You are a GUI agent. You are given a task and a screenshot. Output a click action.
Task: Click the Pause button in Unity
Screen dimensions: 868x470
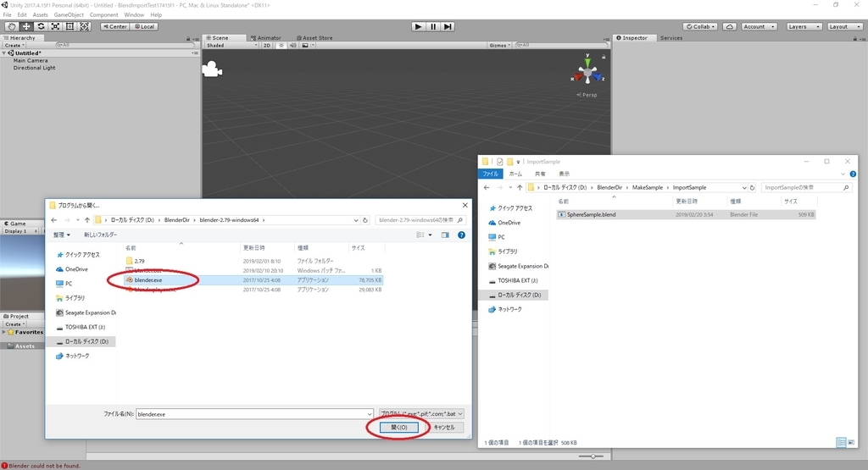tap(433, 26)
